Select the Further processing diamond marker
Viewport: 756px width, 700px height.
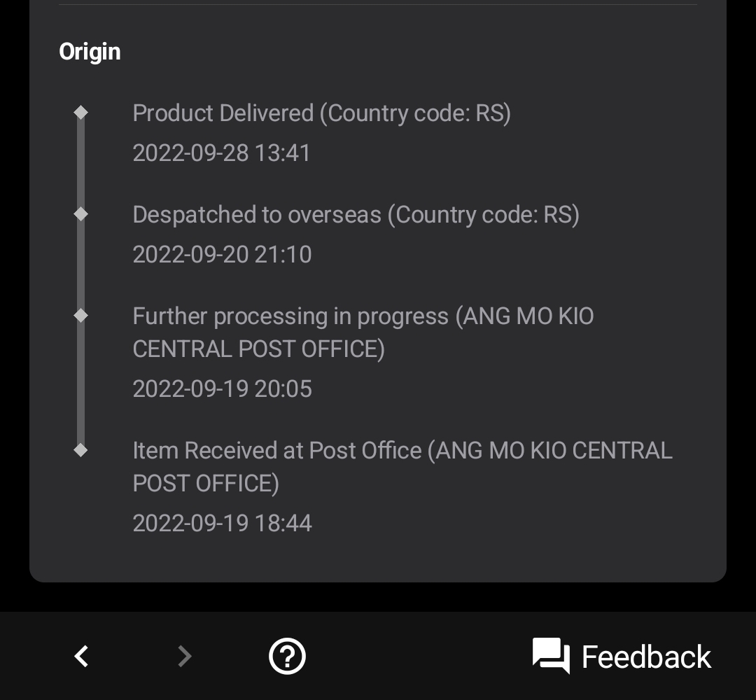81,315
